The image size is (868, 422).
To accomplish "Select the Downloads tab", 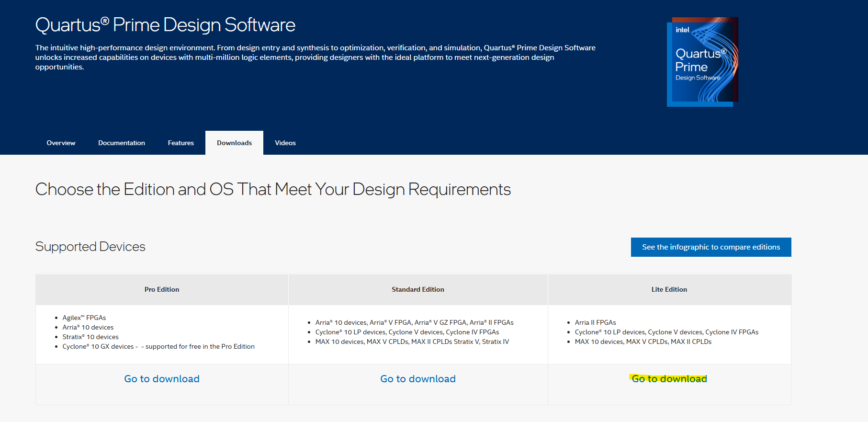I will [x=234, y=143].
